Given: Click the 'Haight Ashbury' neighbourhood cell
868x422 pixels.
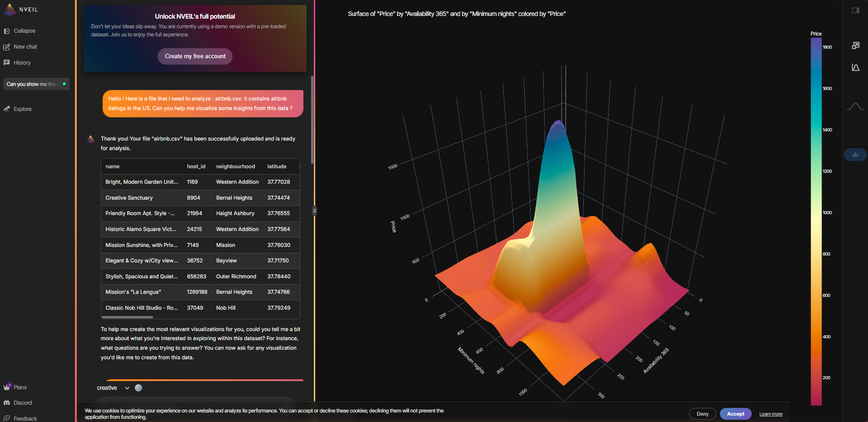Looking at the screenshot, I should click(235, 213).
